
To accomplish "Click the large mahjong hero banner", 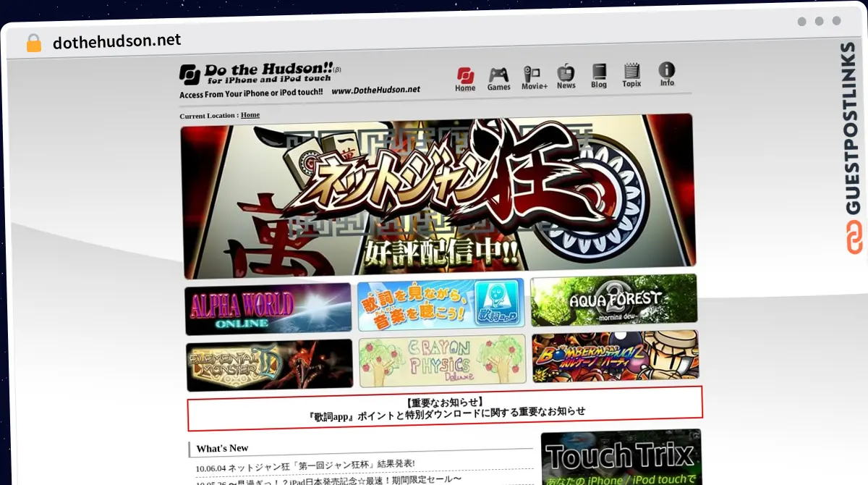I will tap(438, 195).
